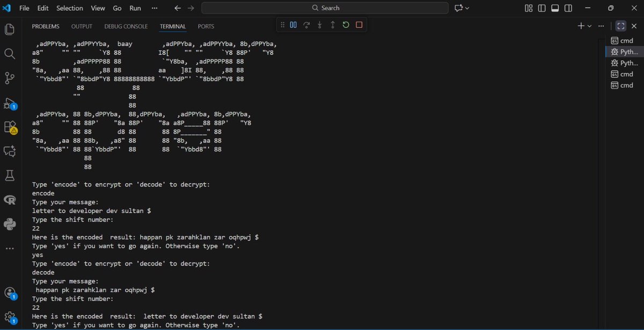This screenshot has height=330, width=644.
Task: Create a new terminal with plus icon
Action: [x=581, y=26]
